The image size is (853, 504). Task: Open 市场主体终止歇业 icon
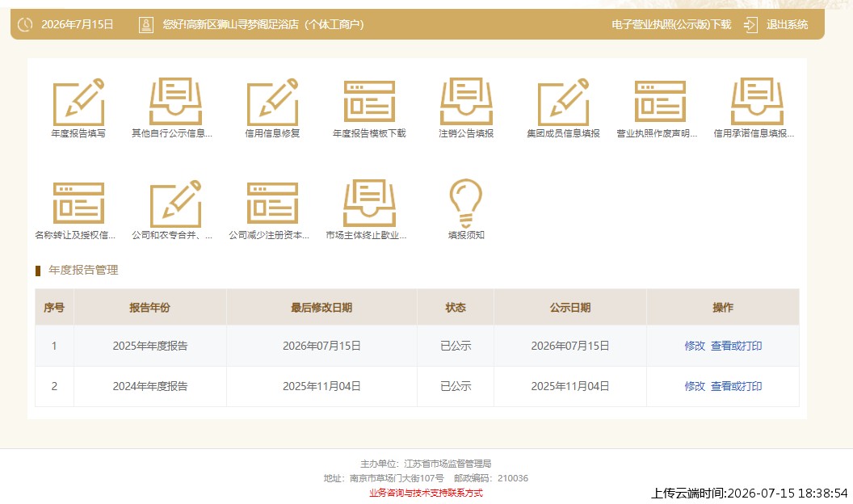pos(369,204)
